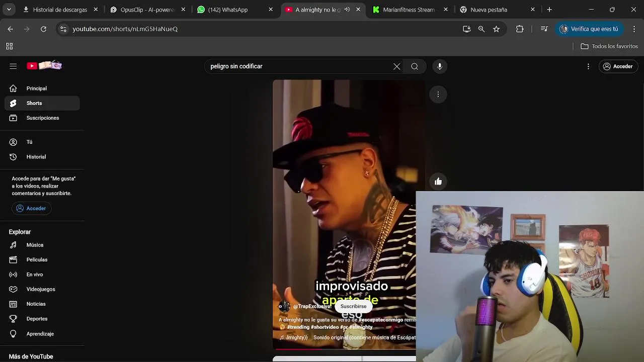Run search with magnifier button

(x=415, y=66)
